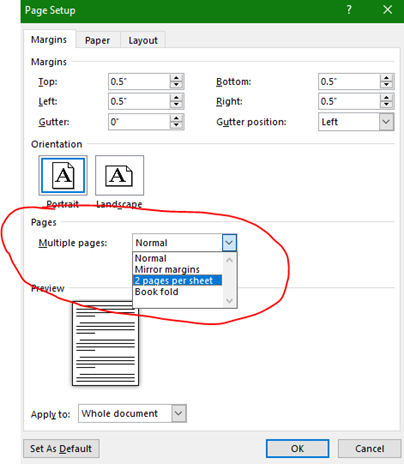404x464 pixels.
Task: Increase the Left margin spinner value
Action: point(176,98)
